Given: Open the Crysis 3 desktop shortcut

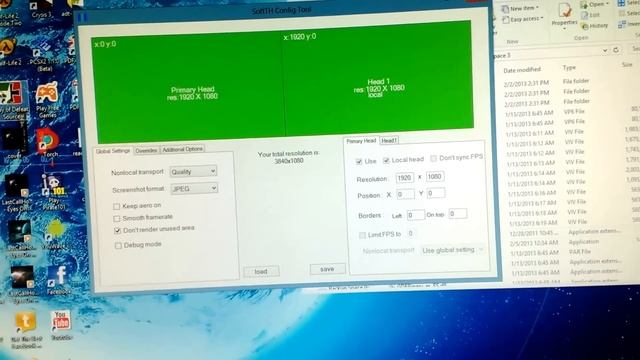Looking at the screenshot, I should (42, 9).
